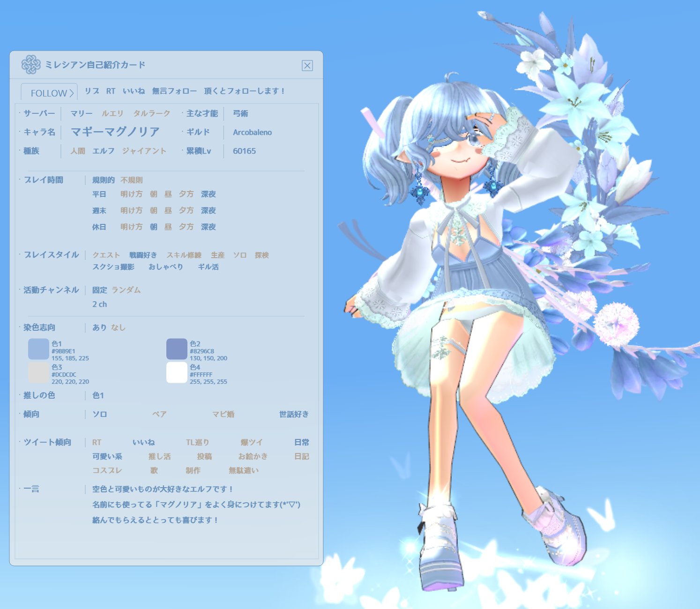Select 固定 channel option
The width and height of the screenshot is (700, 609).
100,290
